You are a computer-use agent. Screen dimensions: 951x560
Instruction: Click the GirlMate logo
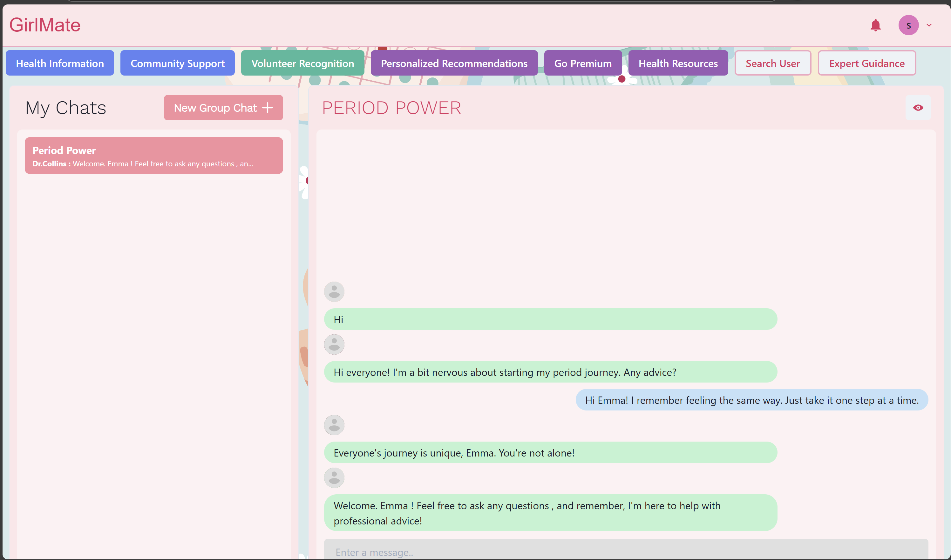[44, 25]
